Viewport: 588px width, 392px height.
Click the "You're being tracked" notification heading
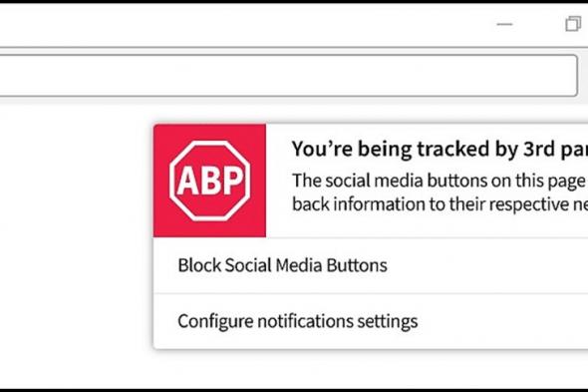click(x=440, y=149)
